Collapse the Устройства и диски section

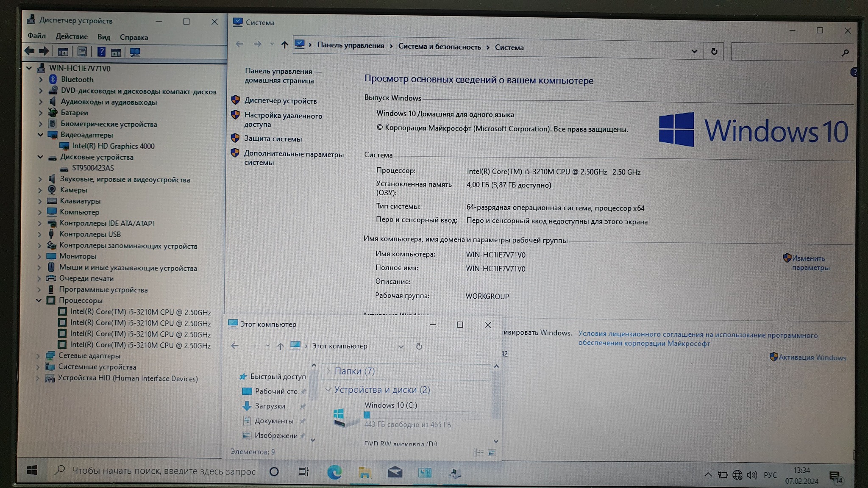tap(328, 389)
